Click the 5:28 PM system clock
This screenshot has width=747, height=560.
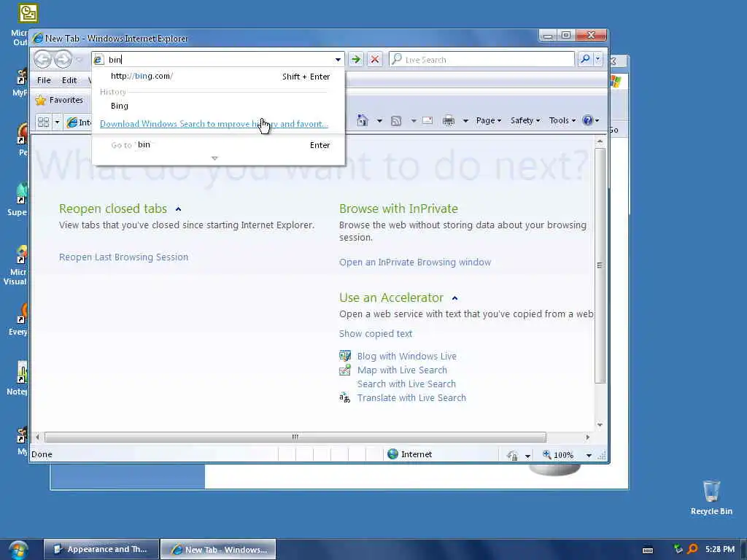(720, 549)
